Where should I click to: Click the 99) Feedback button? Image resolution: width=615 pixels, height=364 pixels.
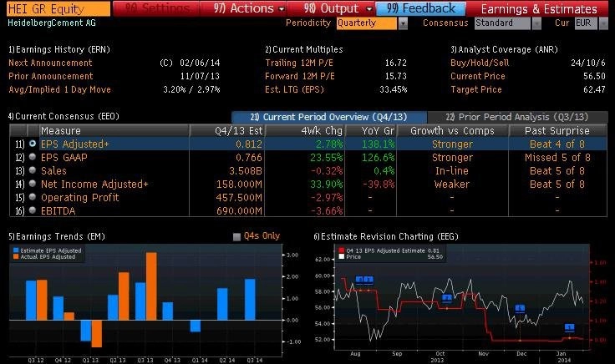[421, 8]
